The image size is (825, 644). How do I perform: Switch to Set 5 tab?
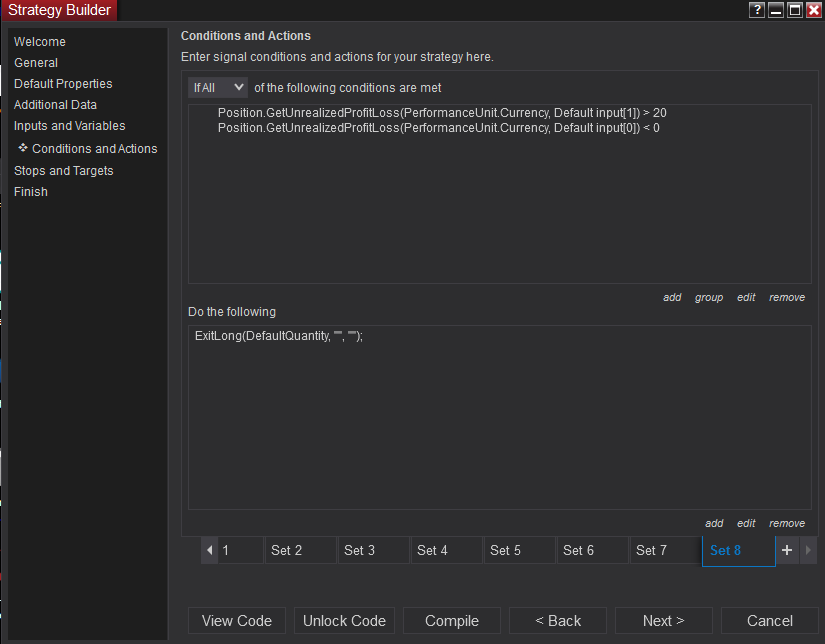519,550
